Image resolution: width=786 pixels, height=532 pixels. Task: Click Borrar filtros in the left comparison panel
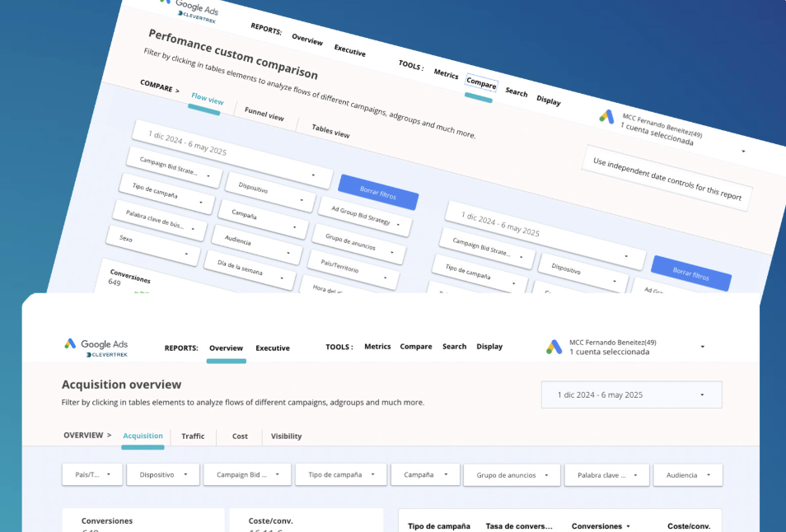click(378, 193)
